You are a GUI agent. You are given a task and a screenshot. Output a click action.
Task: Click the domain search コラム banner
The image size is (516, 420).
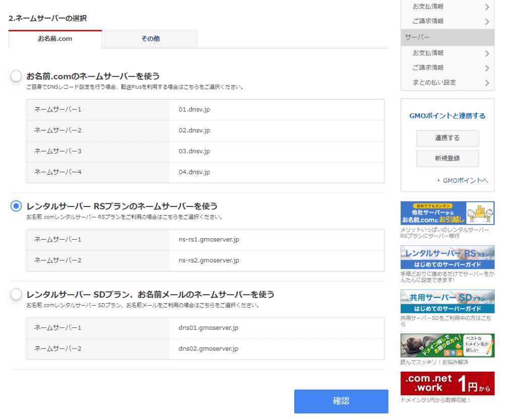coord(447,345)
